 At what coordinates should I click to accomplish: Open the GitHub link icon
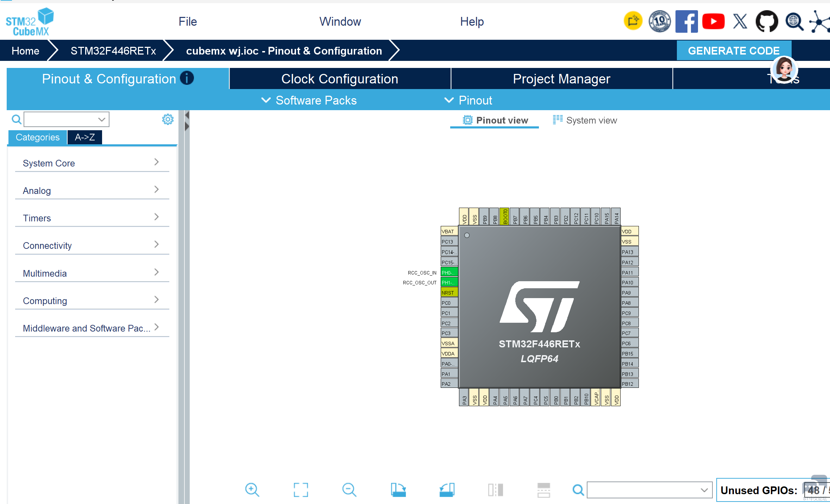point(767,21)
